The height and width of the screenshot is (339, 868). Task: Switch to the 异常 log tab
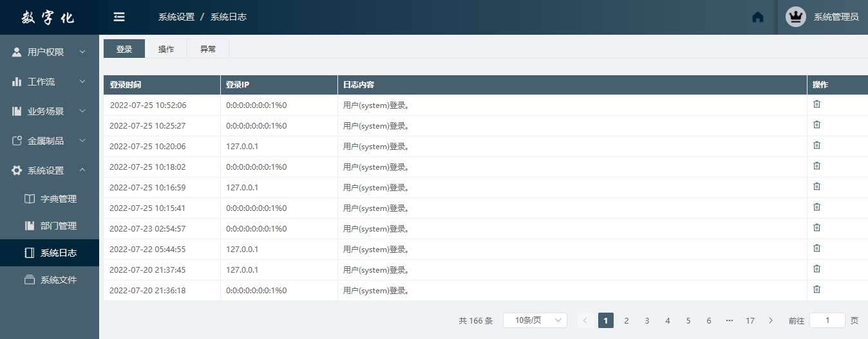(x=208, y=49)
